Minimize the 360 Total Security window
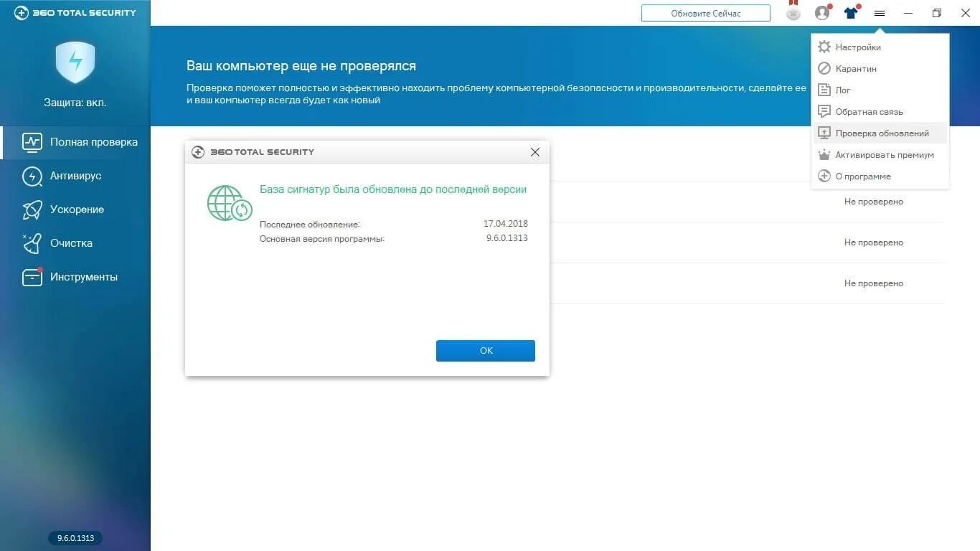Image resolution: width=980 pixels, height=551 pixels. (x=908, y=13)
